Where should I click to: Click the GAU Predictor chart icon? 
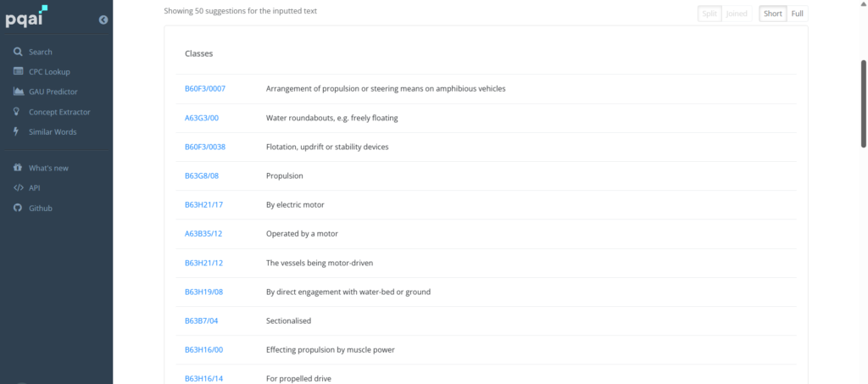[x=19, y=92]
